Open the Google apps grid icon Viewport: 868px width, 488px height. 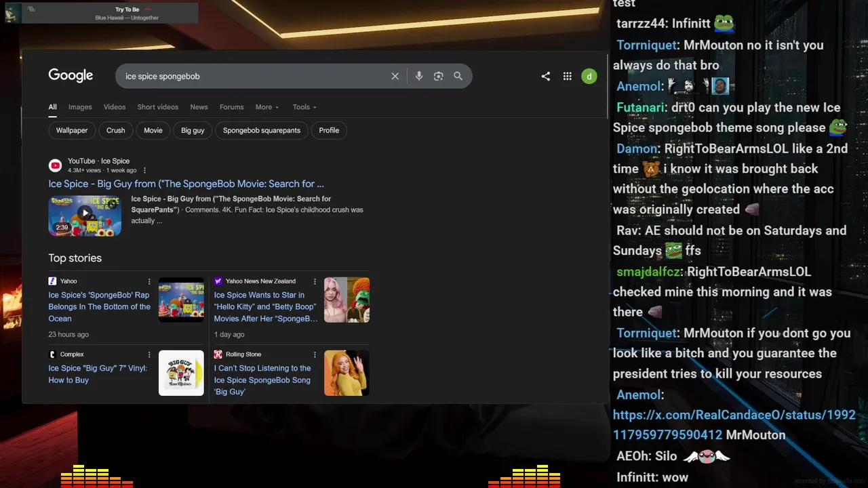pyautogui.click(x=568, y=76)
